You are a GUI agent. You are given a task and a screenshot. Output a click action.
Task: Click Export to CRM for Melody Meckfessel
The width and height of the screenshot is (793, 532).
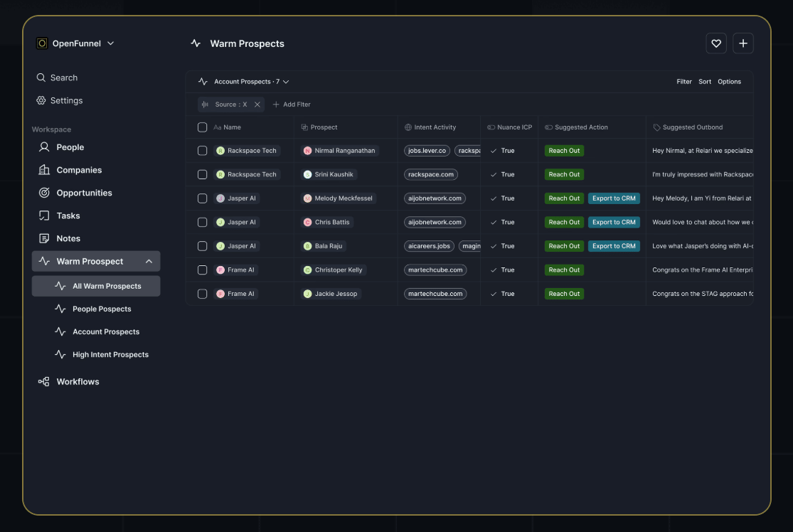(614, 198)
